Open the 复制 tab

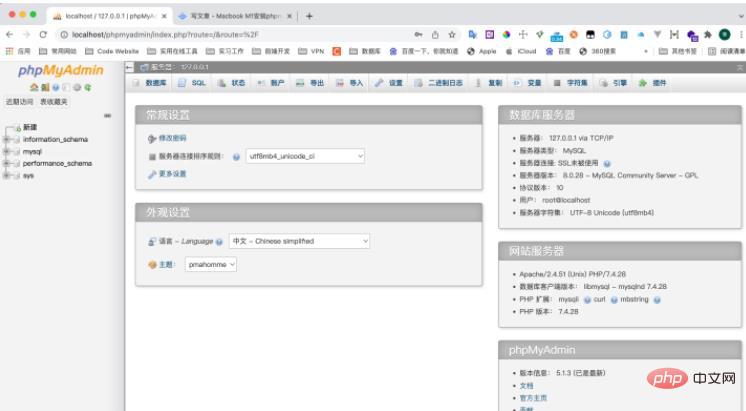489,83
